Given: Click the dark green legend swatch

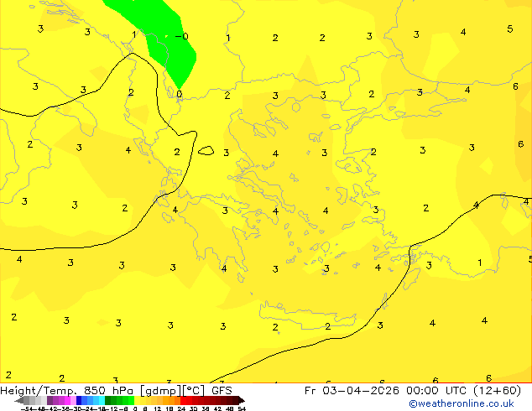Looking at the screenshot, I should (108, 400).
